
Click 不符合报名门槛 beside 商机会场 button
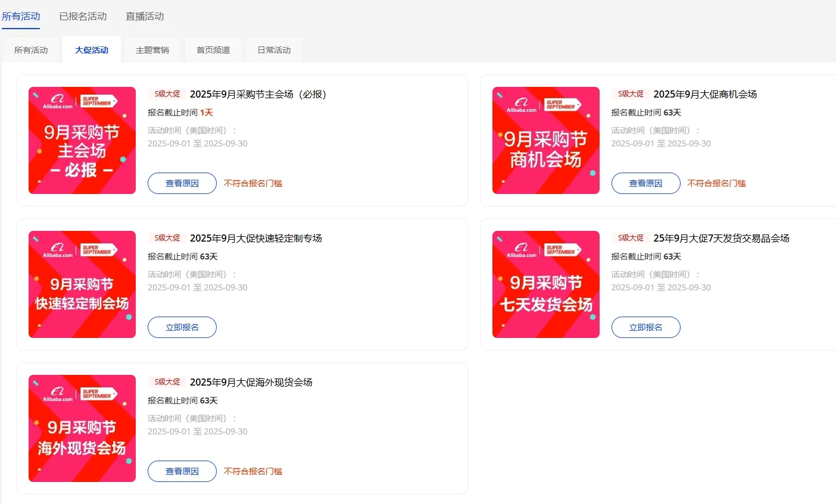(x=716, y=183)
